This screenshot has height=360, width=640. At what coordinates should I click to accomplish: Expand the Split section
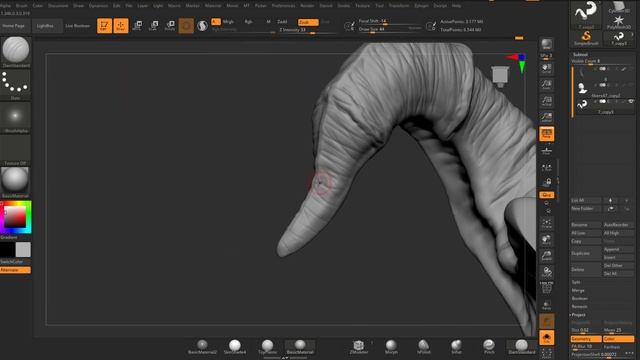tap(576, 282)
